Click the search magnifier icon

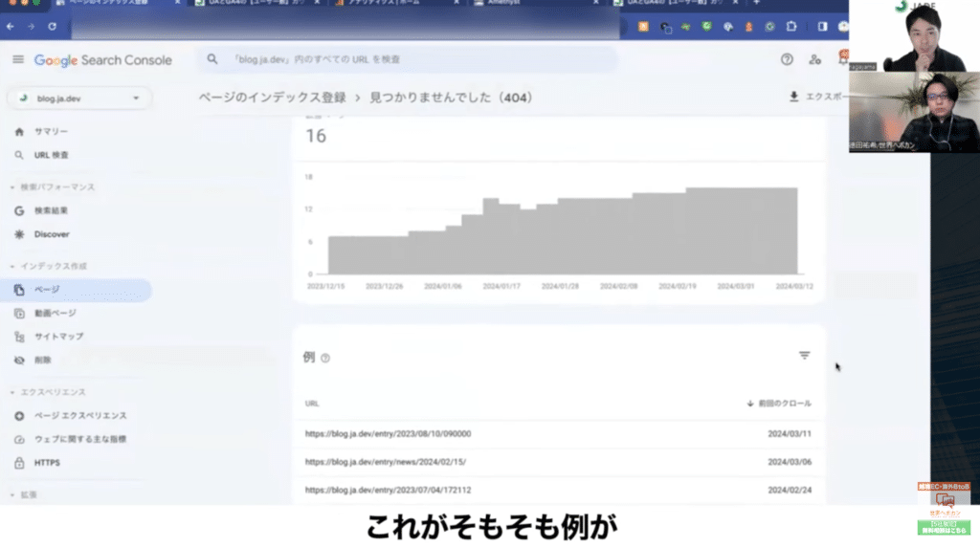212,59
